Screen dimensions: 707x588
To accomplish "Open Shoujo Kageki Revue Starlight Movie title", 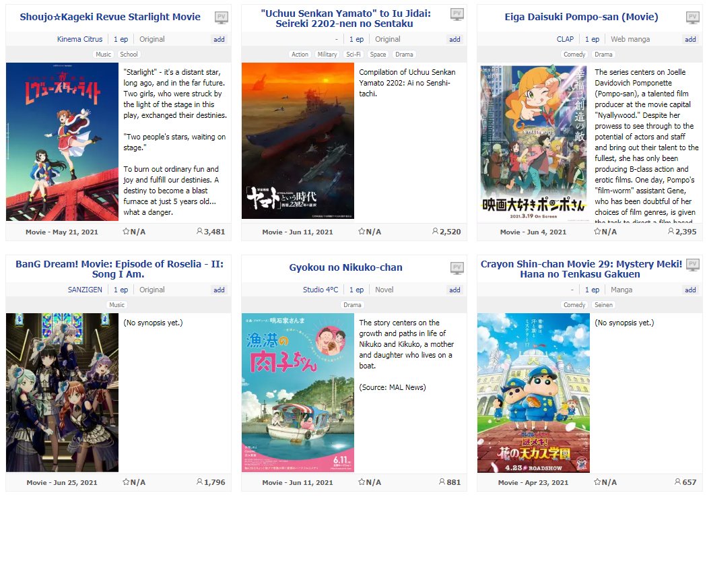I will pyautogui.click(x=110, y=17).
